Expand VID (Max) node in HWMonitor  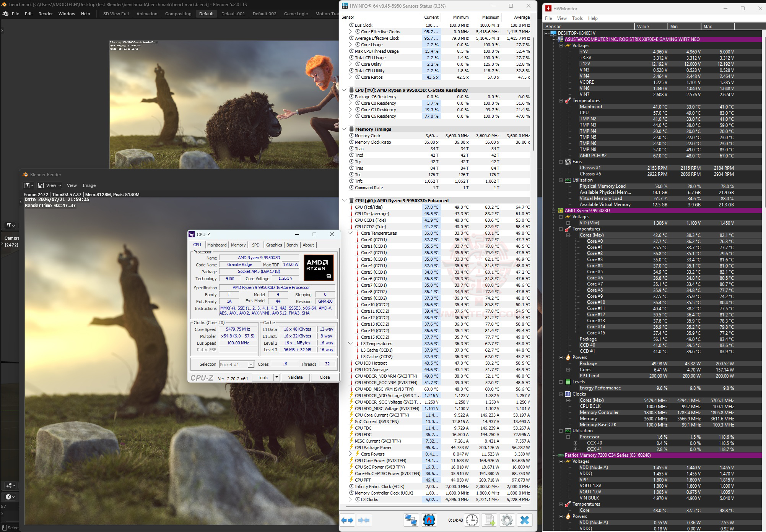click(x=568, y=223)
